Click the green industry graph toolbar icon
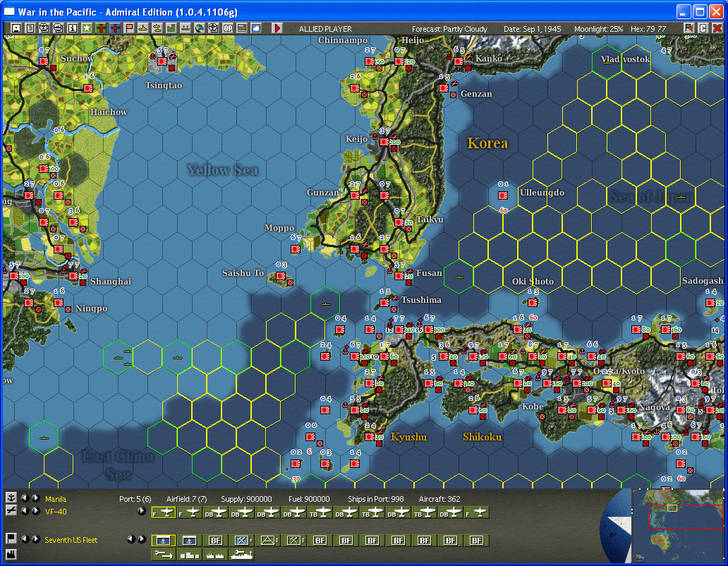The image size is (728, 566). 171,28
